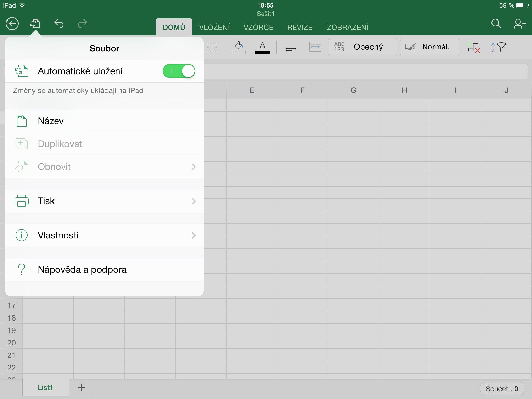532x399 pixels.
Task: Tap the merge cells icon
Action: tap(315, 47)
